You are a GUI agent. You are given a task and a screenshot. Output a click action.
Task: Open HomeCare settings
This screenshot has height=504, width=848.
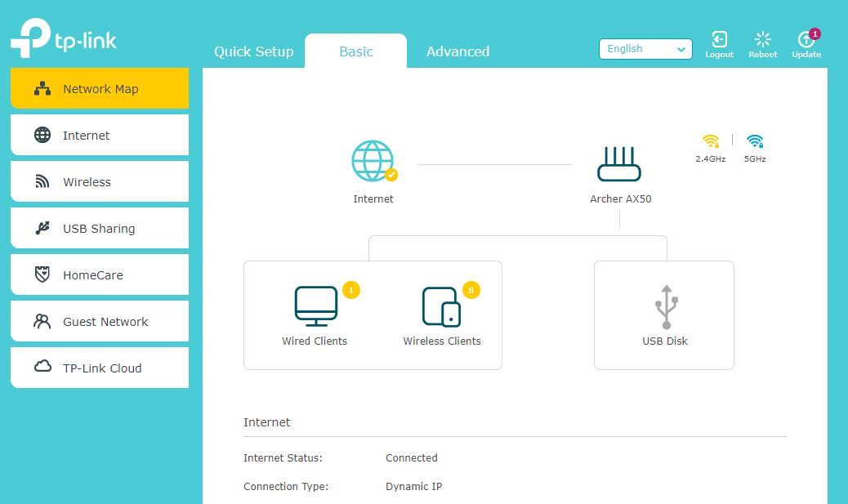point(98,274)
